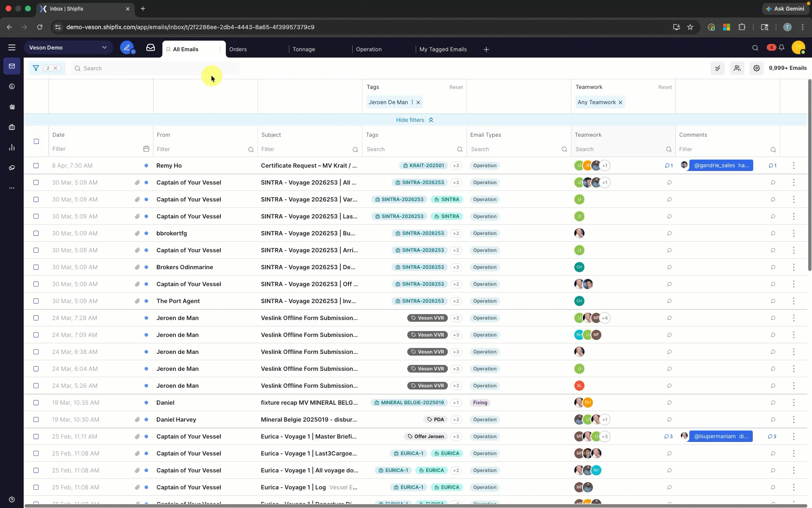Click the vertical scrollbar of email list
Viewport: 812px width, 508px height.
[x=809, y=175]
